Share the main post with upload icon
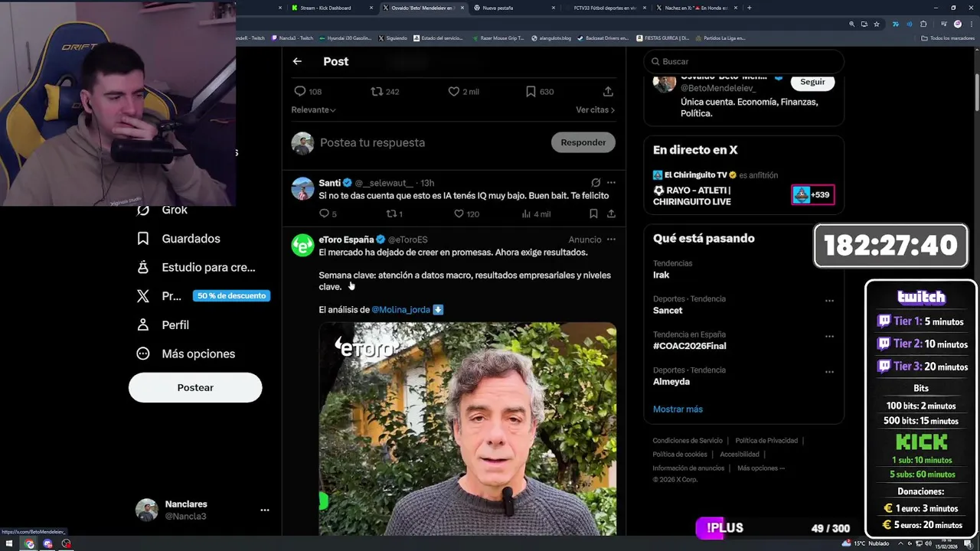 click(608, 91)
